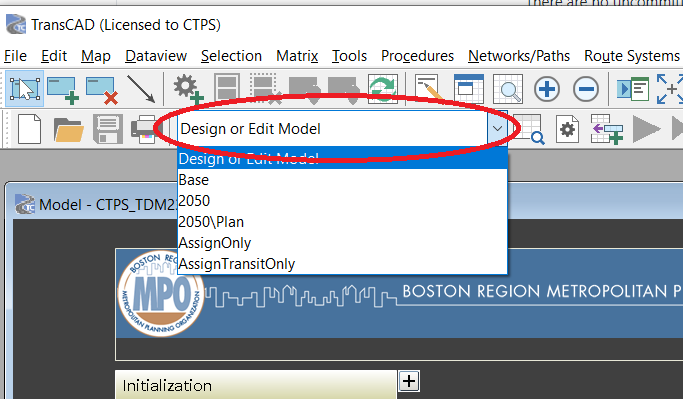This screenshot has height=399, width=683.
Task: Click the green refresh arrows icon
Action: [x=382, y=89]
